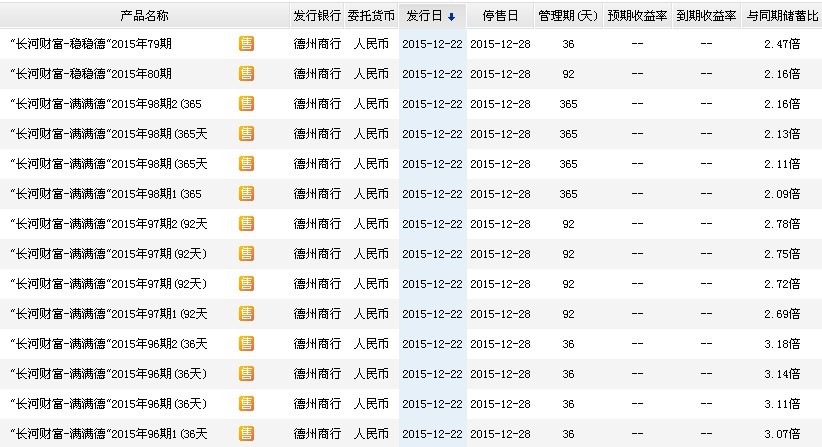Select the 2.47倍 savings ratio value
The width and height of the screenshot is (822, 447).
[782, 44]
